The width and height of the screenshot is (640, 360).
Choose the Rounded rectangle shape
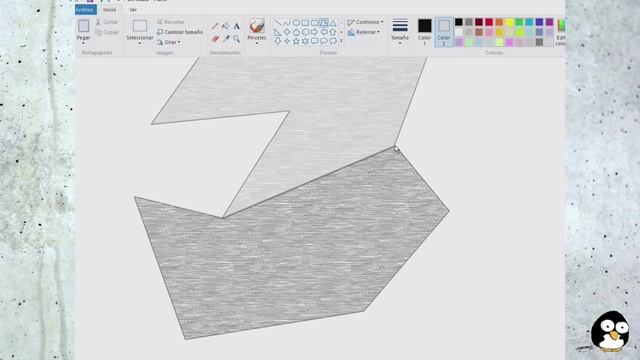coord(314,23)
